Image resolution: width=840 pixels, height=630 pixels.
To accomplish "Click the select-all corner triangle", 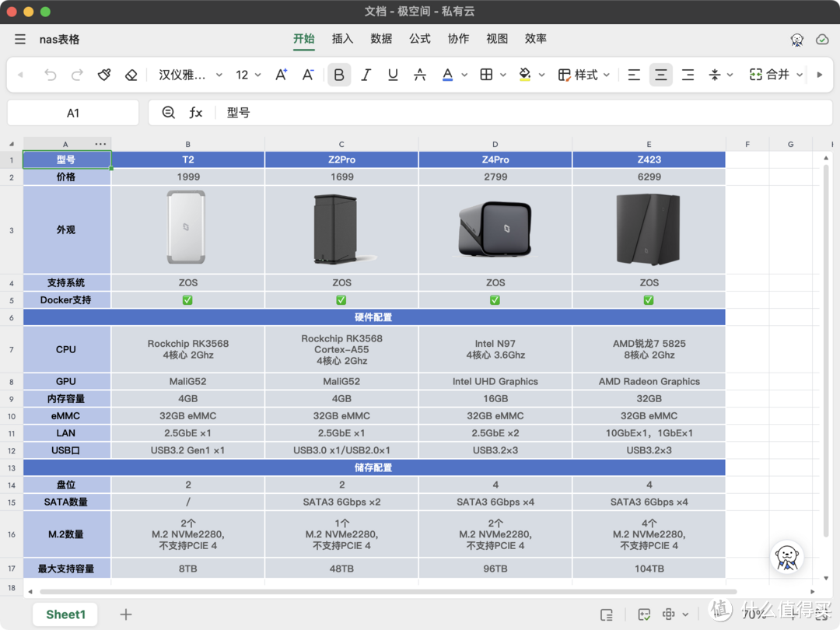I will point(11,144).
